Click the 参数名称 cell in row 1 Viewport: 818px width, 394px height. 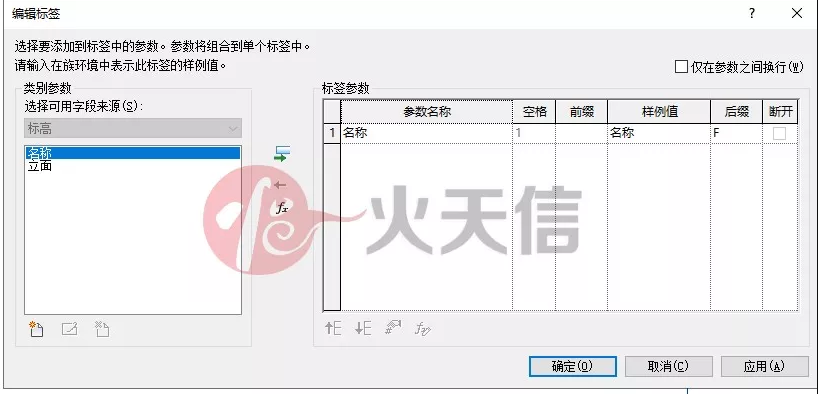pyautogui.click(x=426, y=133)
